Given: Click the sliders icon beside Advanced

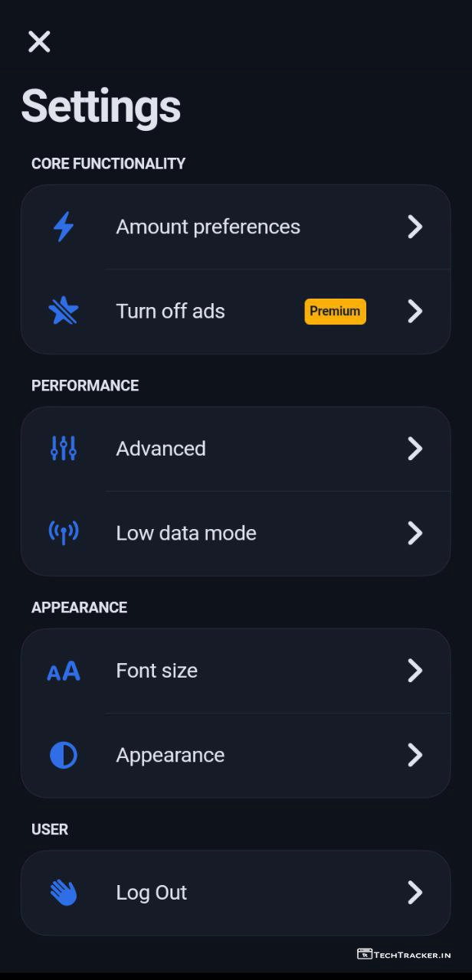Looking at the screenshot, I should [64, 449].
